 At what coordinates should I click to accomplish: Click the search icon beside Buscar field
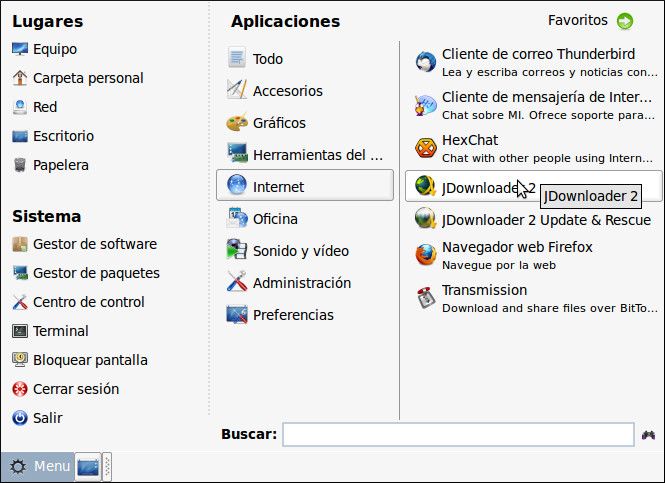pos(649,435)
